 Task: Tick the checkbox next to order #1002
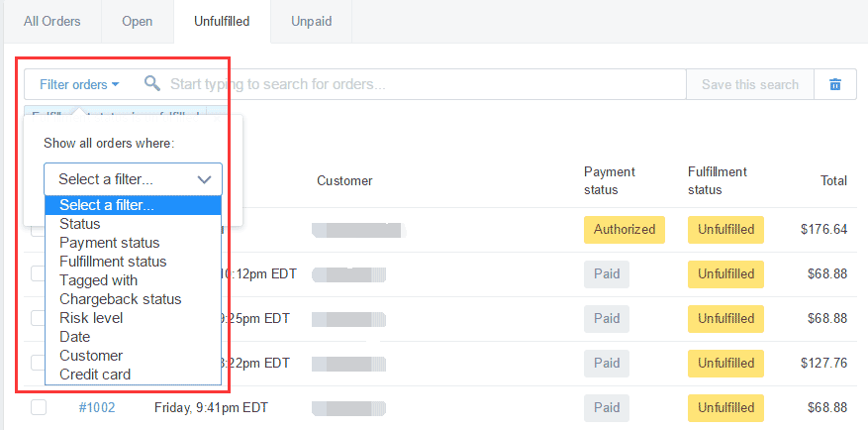tap(39, 407)
